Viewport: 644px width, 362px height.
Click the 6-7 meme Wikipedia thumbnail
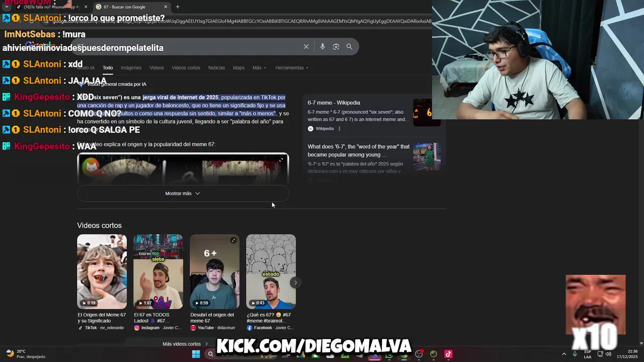[427, 113]
